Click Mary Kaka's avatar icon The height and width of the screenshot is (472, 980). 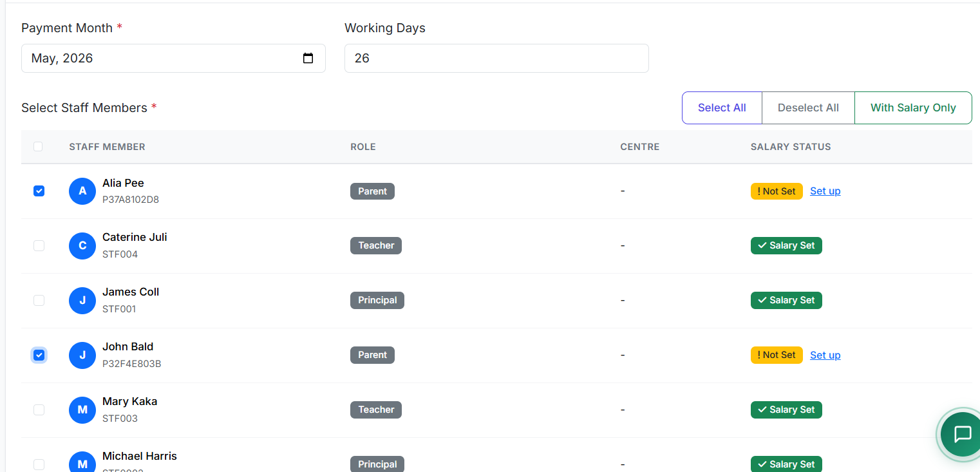[82, 410]
